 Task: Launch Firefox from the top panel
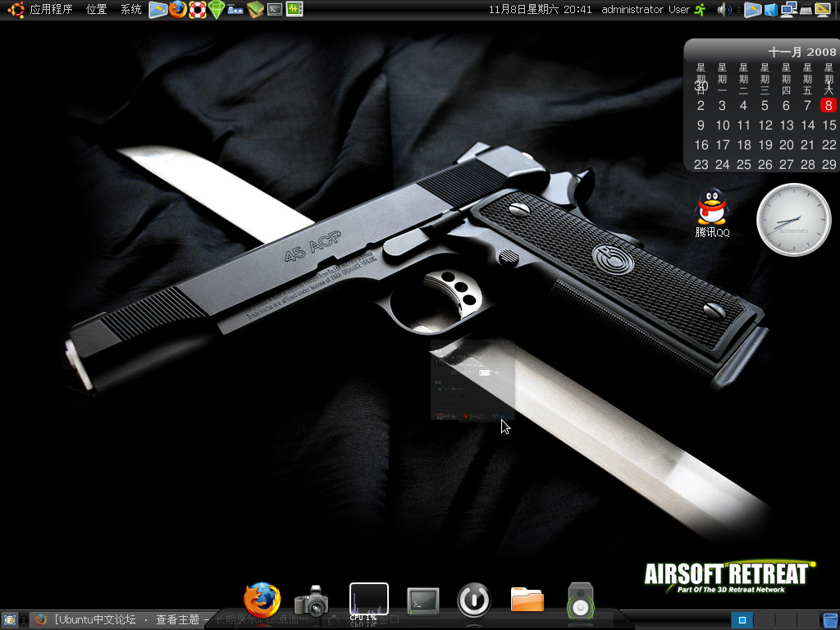pos(178,9)
